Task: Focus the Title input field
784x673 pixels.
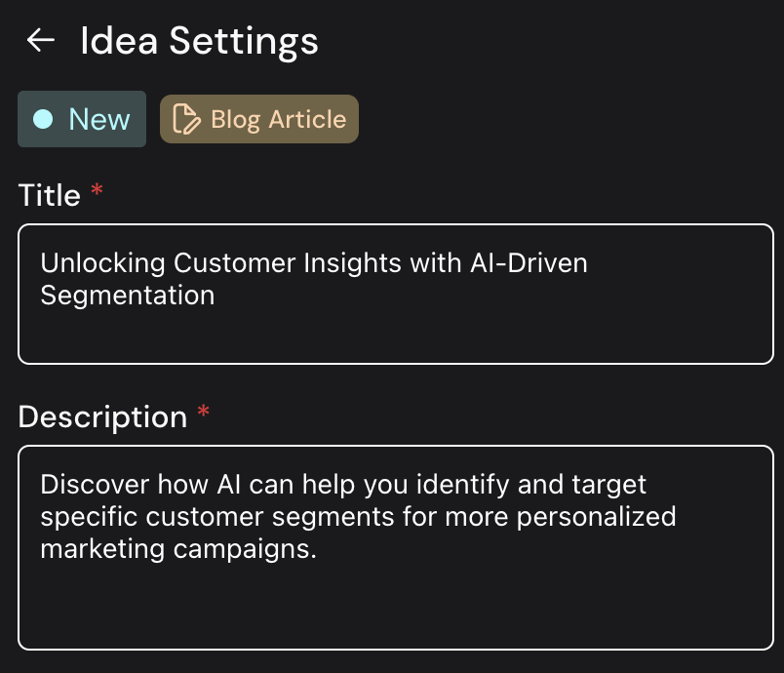Action: click(395, 294)
